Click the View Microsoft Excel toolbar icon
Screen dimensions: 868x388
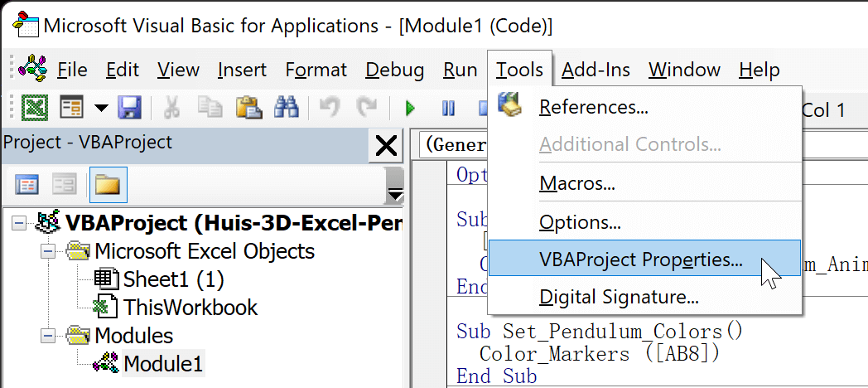point(34,108)
